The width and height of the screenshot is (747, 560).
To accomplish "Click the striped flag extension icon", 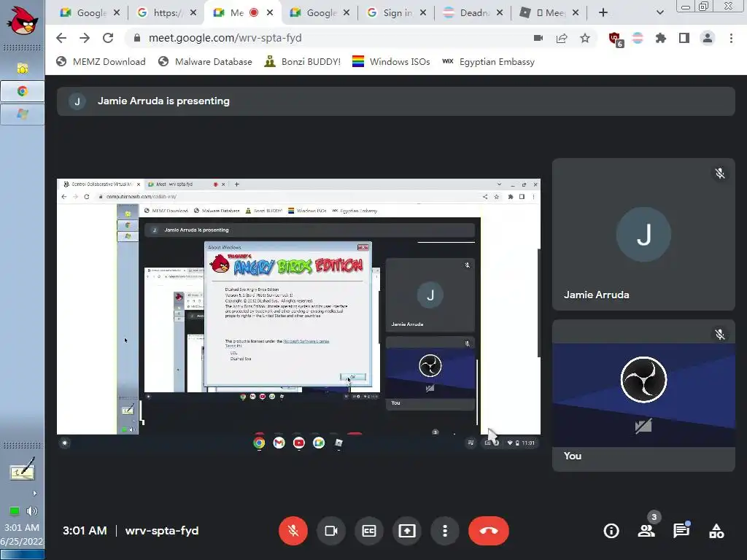I will click(638, 38).
